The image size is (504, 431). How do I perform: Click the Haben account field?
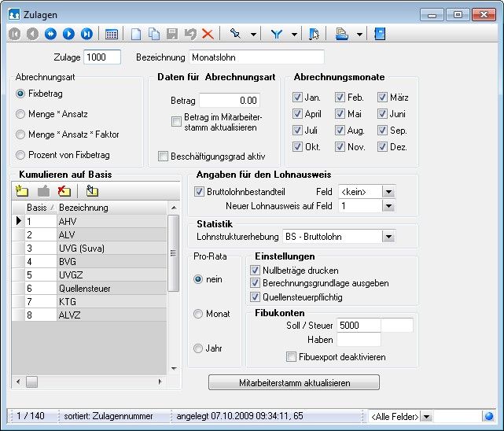(x=359, y=340)
